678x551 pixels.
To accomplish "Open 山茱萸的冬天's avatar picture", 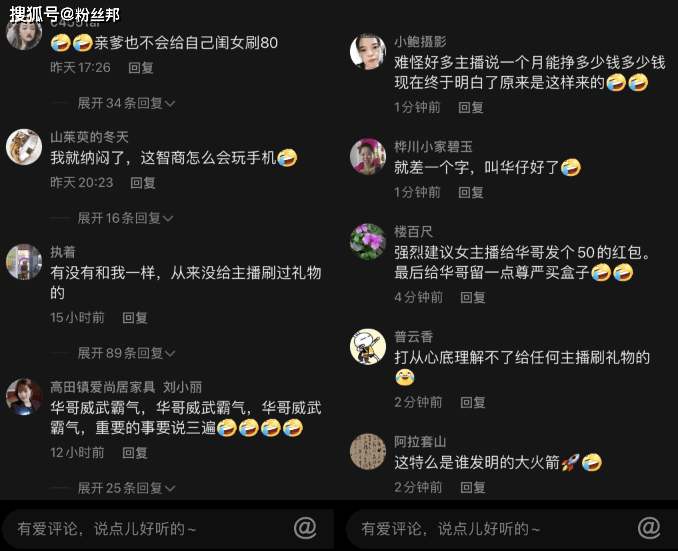I will click(x=24, y=147).
